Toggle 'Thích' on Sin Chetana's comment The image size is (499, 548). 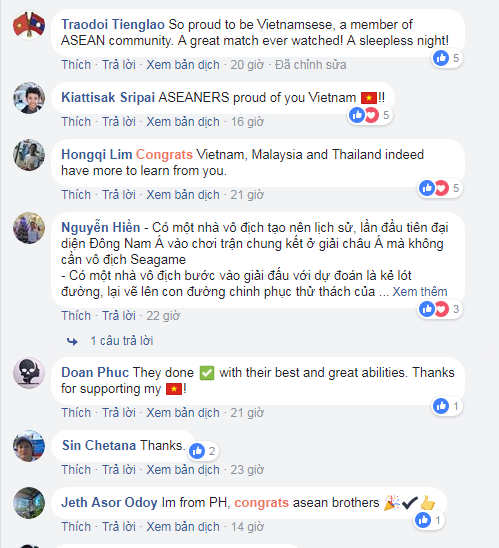[x=76, y=469]
